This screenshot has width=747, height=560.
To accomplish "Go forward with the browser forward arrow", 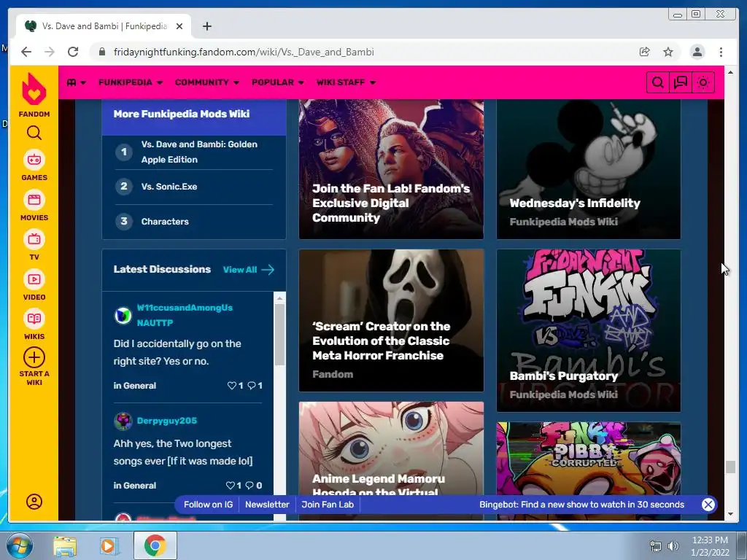I will (50, 52).
